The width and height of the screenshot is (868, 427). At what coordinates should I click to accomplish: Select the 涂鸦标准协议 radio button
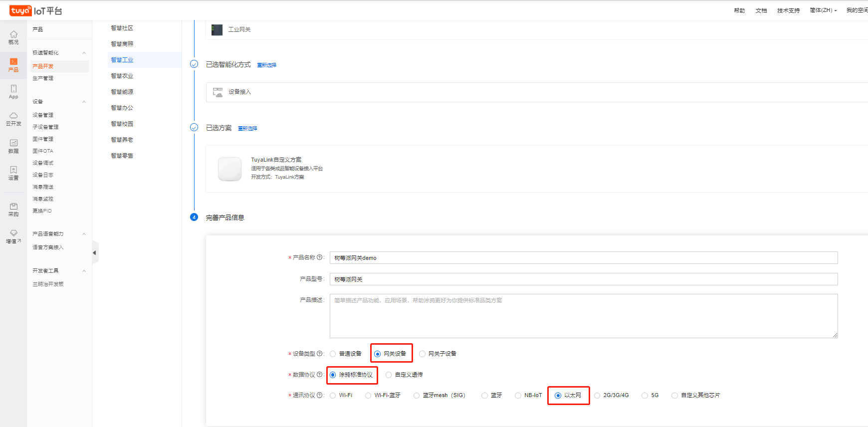click(x=333, y=375)
